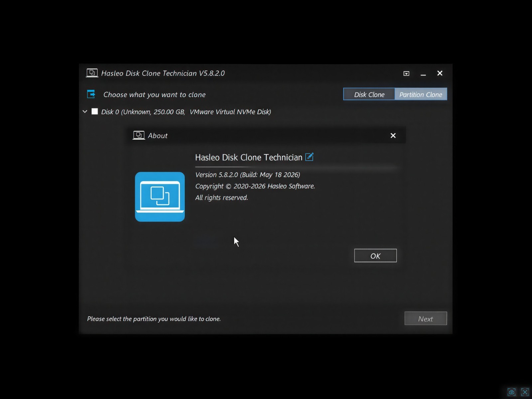Switch to the Disk Clone tab
The image size is (532, 399).
coord(369,94)
